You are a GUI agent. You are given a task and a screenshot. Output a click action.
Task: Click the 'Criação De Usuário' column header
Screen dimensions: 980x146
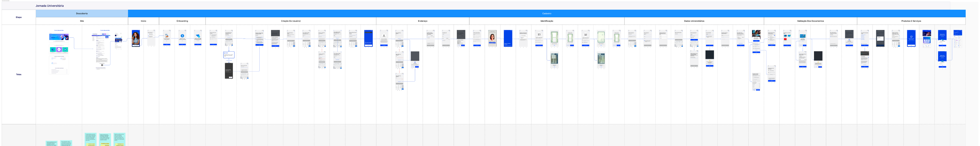click(291, 21)
